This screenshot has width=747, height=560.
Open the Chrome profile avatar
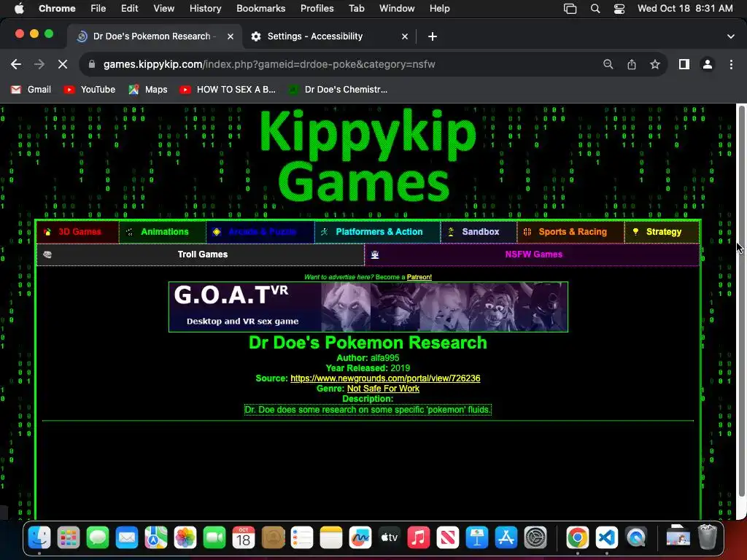708,64
